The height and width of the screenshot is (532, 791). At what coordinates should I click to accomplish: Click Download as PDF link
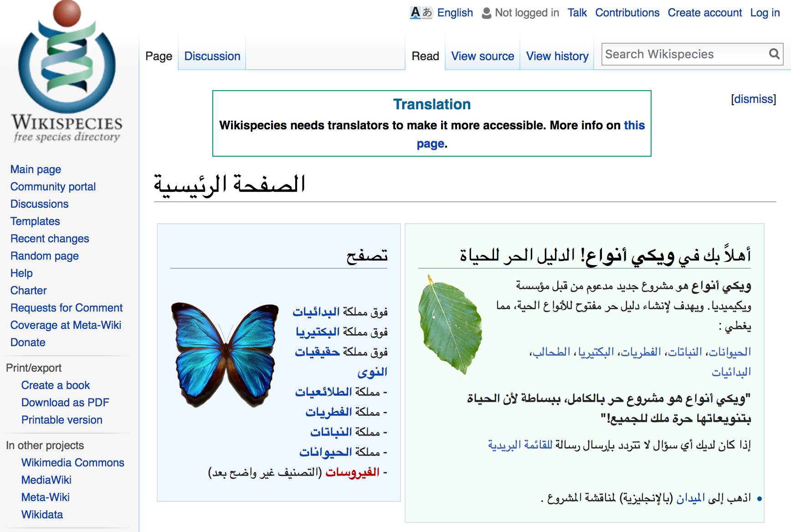click(x=65, y=403)
